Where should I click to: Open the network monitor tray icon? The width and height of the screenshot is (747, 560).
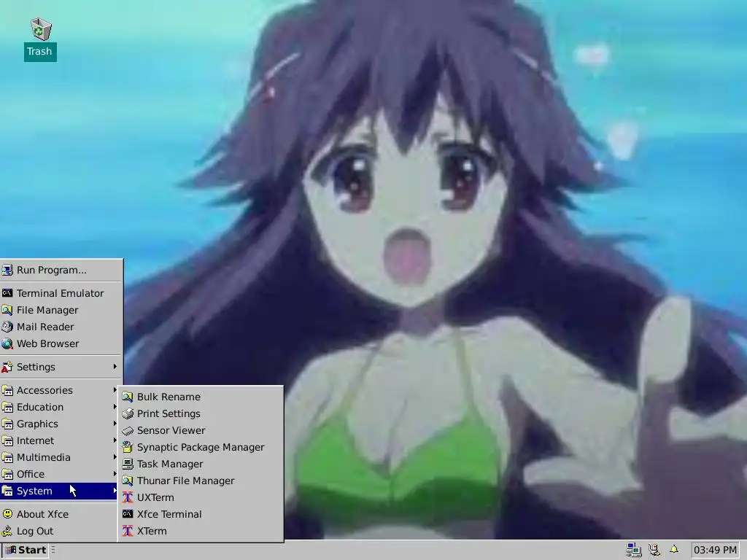pos(634,550)
